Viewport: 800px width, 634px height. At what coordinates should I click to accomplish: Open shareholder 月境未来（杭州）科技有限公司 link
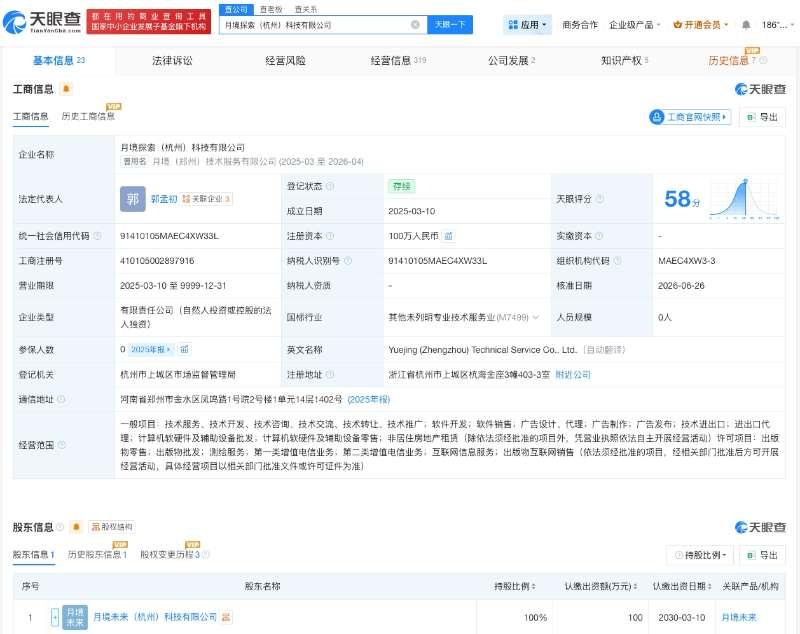(x=155, y=617)
